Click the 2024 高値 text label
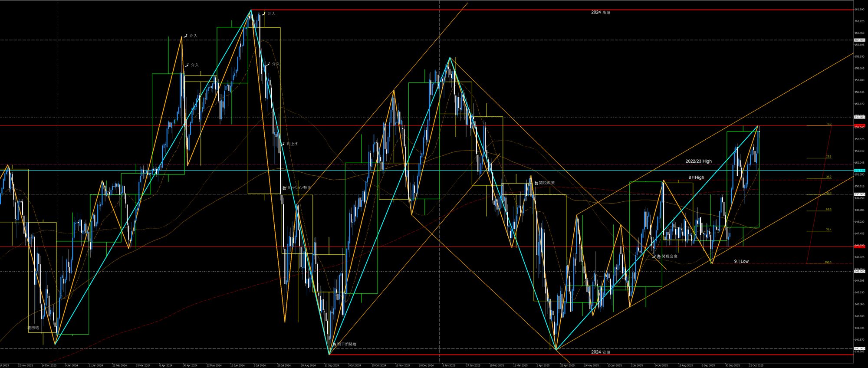The width and height of the screenshot is (868, 368). (600, 13)
